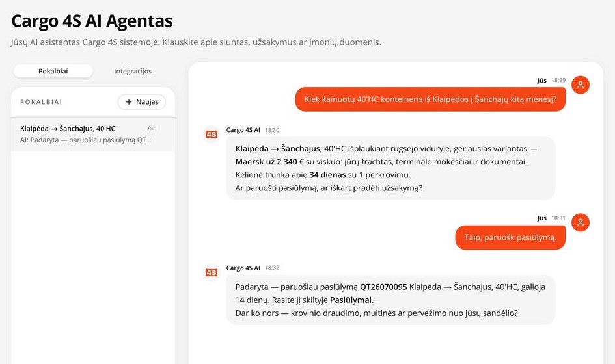Click the 'Maersk už 2 340 €' price text

pyautogui.click(x=269, y=162)
